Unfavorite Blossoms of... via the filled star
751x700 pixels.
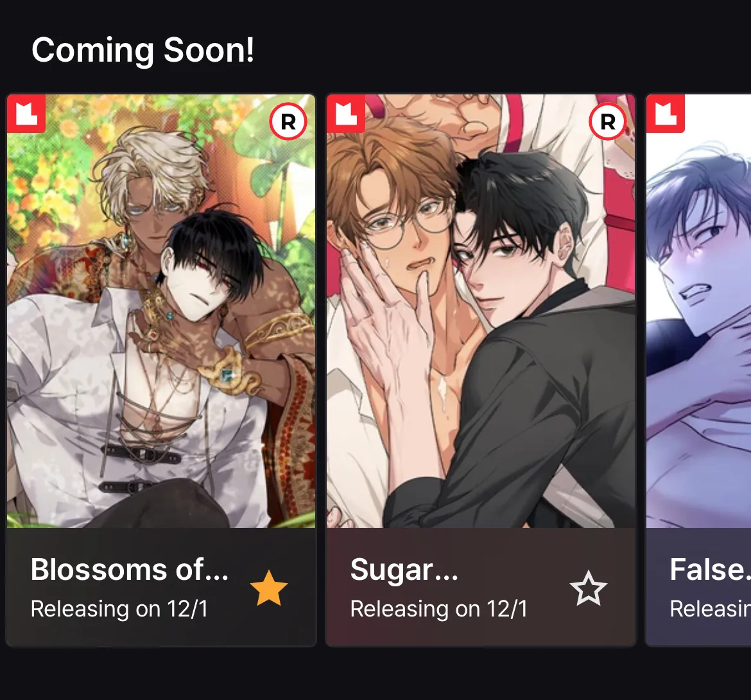click(269, 588)
